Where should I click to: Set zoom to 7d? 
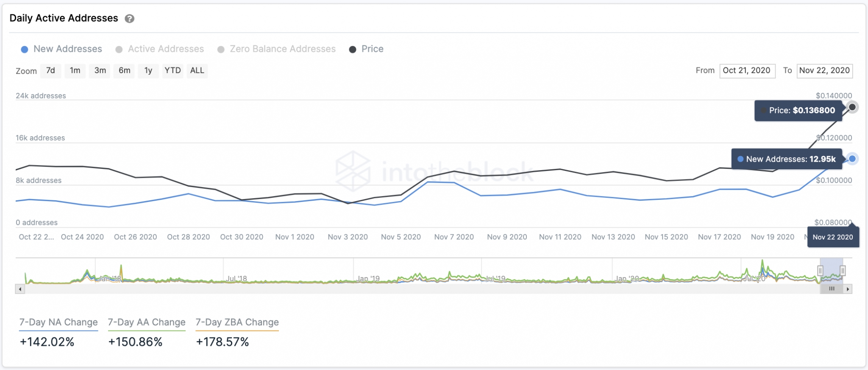[x=50, y=70]
